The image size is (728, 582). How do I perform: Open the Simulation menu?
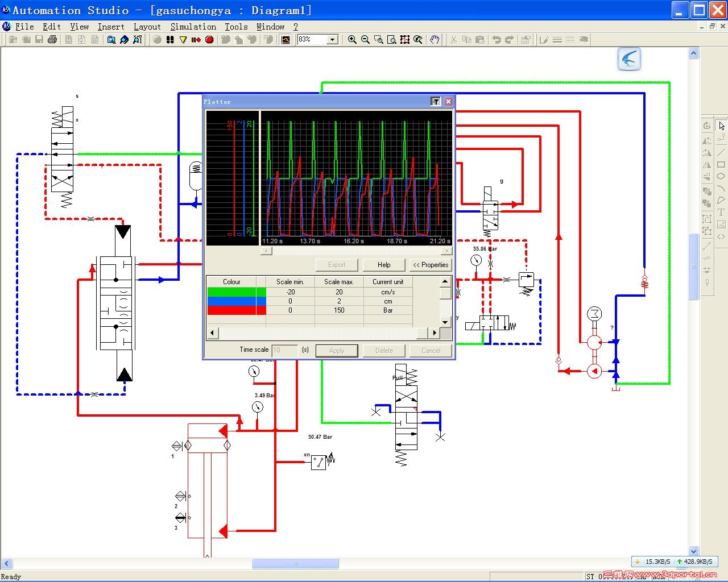[x=193, y=27]
